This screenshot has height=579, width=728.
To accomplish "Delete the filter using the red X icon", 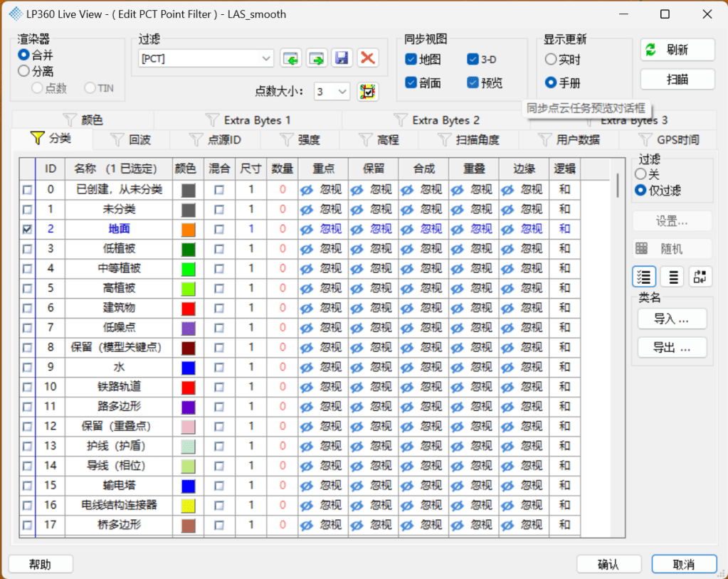I will 368,58.
